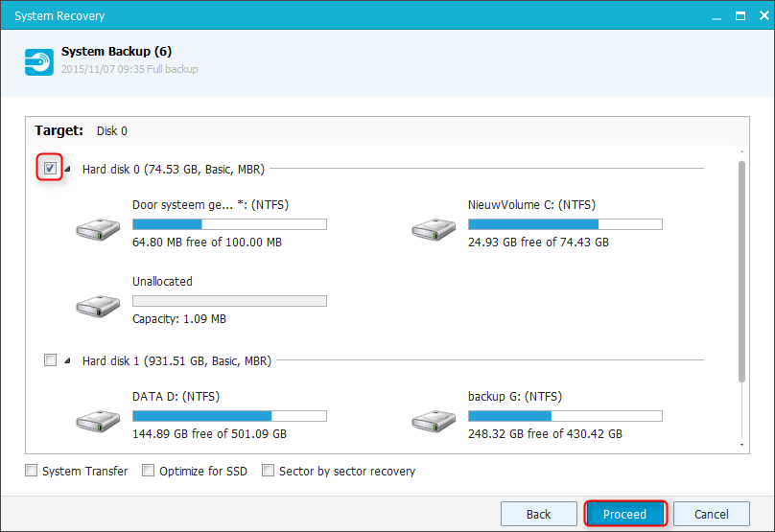Collapse the Hard disk 0 group
Viewport: 775px width, 532px height.
68,169
